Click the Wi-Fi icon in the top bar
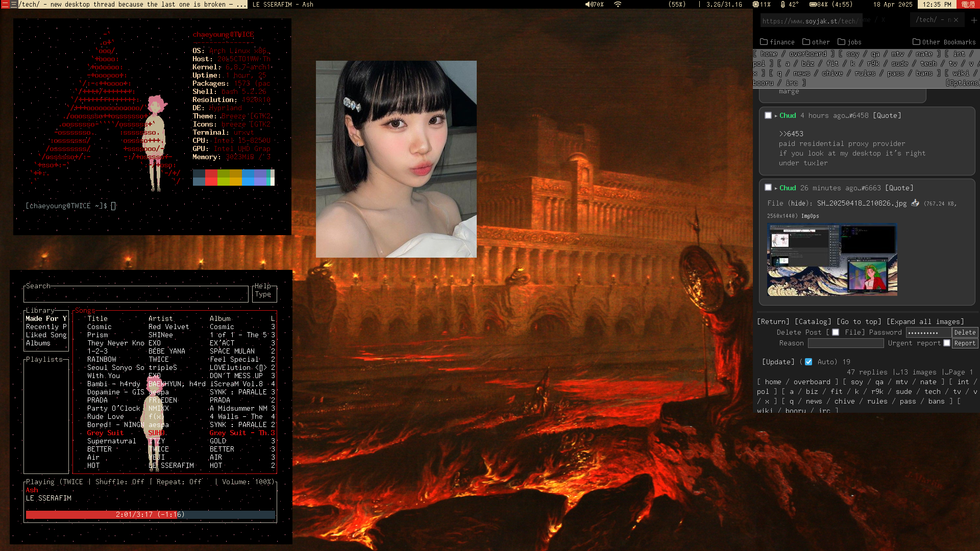Screen dimensions: 980x551 (x=618, y=4)
